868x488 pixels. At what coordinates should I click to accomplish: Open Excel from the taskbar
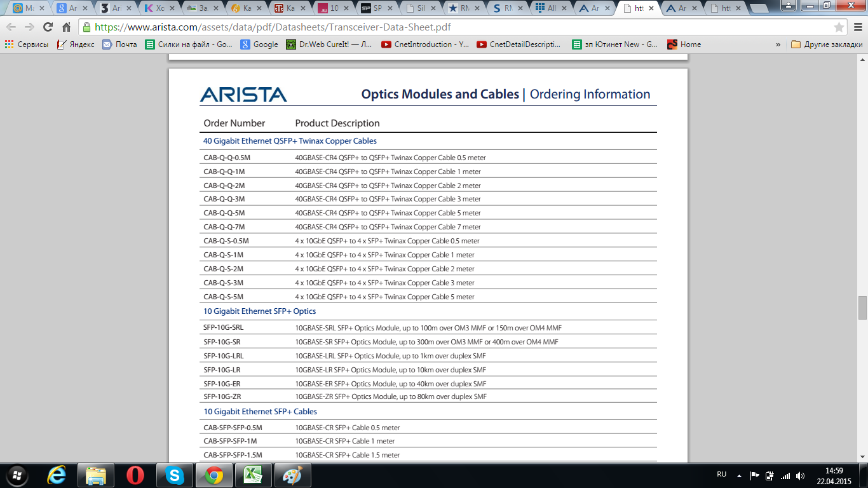pos(253,475)
